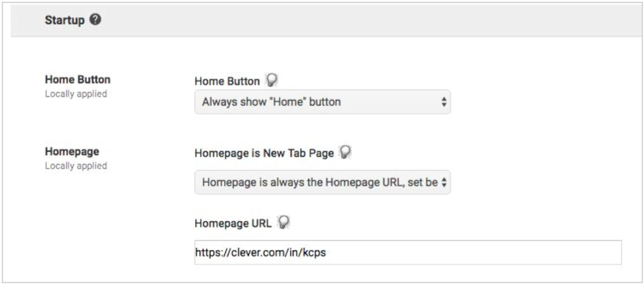The image size is (644, 284).
Task: Click up-down arrows on Homepage select box
Action: pyautogui.click(x=444, y=182)
